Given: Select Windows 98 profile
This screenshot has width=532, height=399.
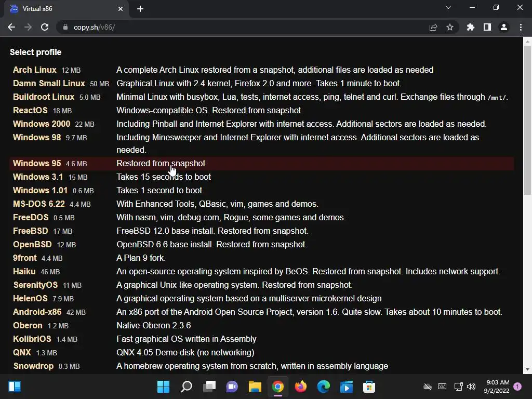Looking at the screenshot, I should click(x=37, y=137).
